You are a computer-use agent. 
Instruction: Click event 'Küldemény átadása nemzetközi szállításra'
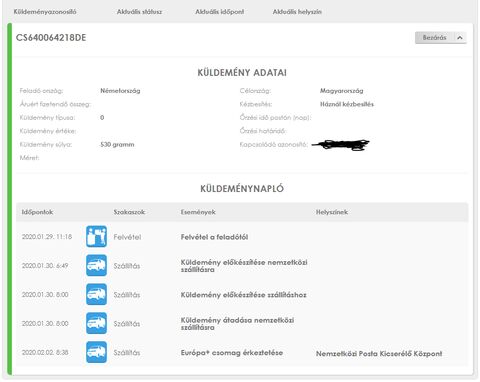[x=237, y=324]
